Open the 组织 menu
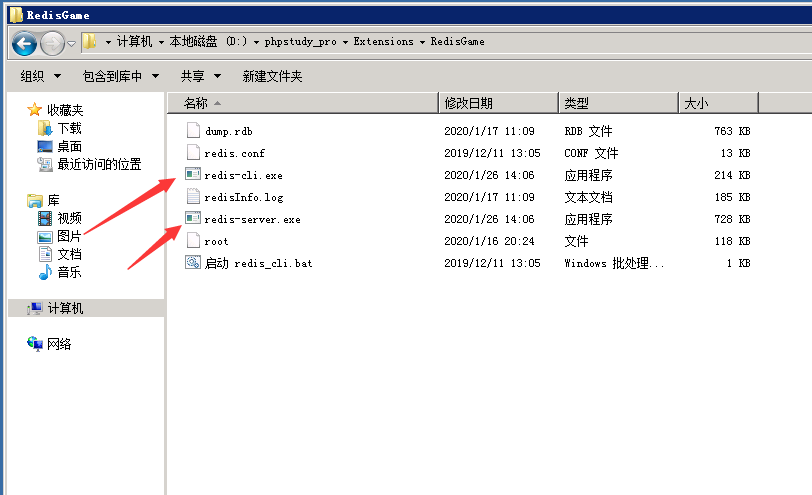The width and height of the screenshot is (812, 495). (x=40, y=76)
